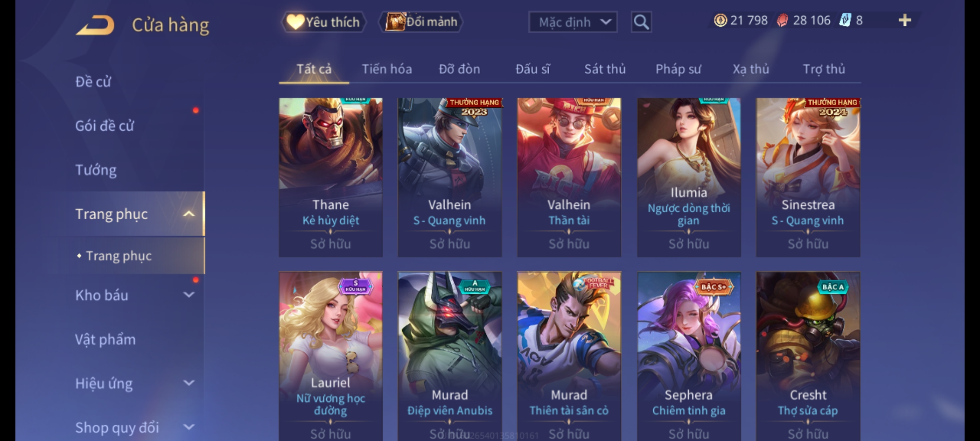The image size is (980, 441).
Task: Add currency with the plus icon
Action: click(905, 20)
